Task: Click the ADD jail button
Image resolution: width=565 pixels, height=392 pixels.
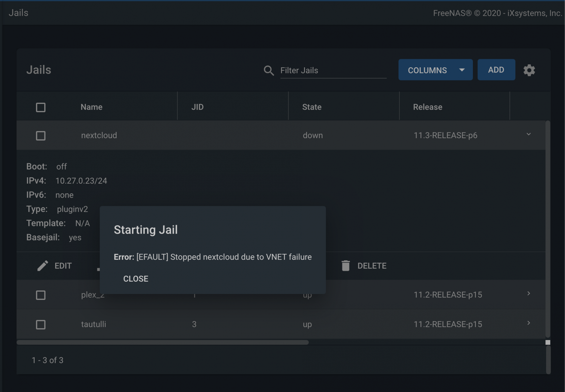Action: pyautogui.click(x=496, y=70)
